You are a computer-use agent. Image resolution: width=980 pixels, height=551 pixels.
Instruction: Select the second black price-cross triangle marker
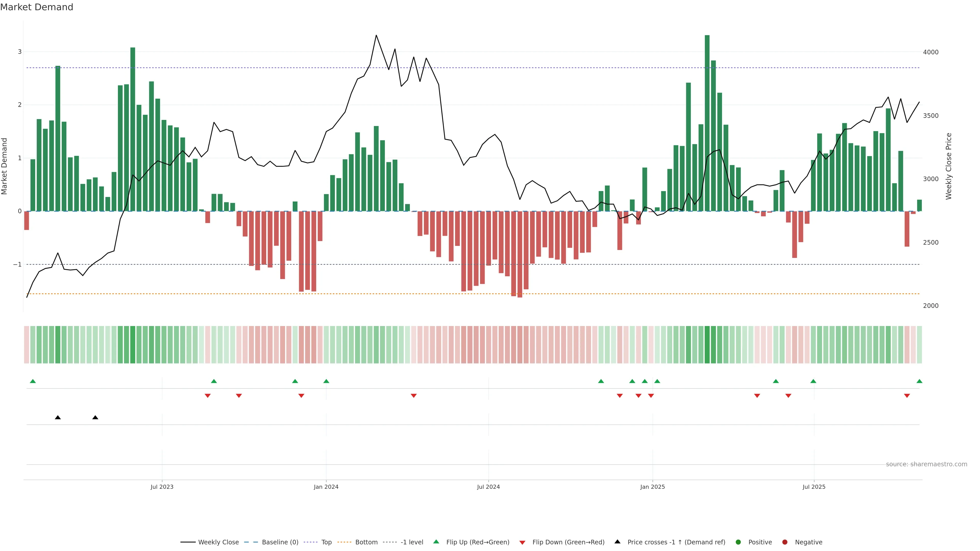[x=95, y=418]
